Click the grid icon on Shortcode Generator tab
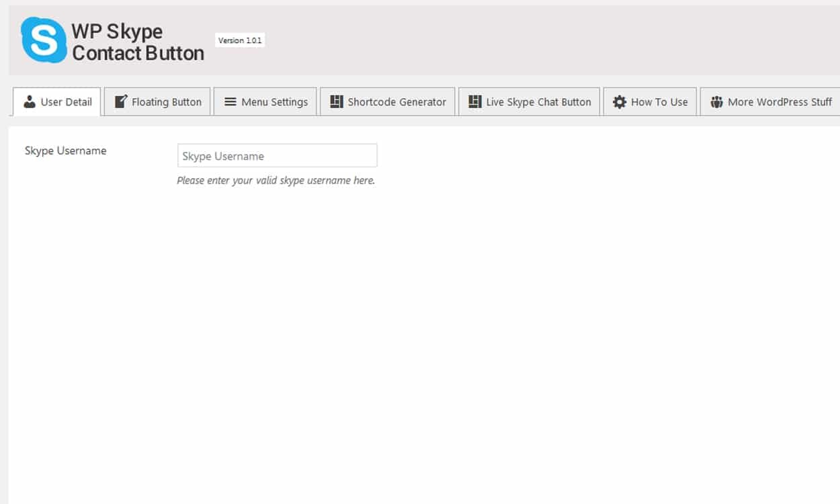The width and height of the screenshot is (840, 504). point(337,101)
